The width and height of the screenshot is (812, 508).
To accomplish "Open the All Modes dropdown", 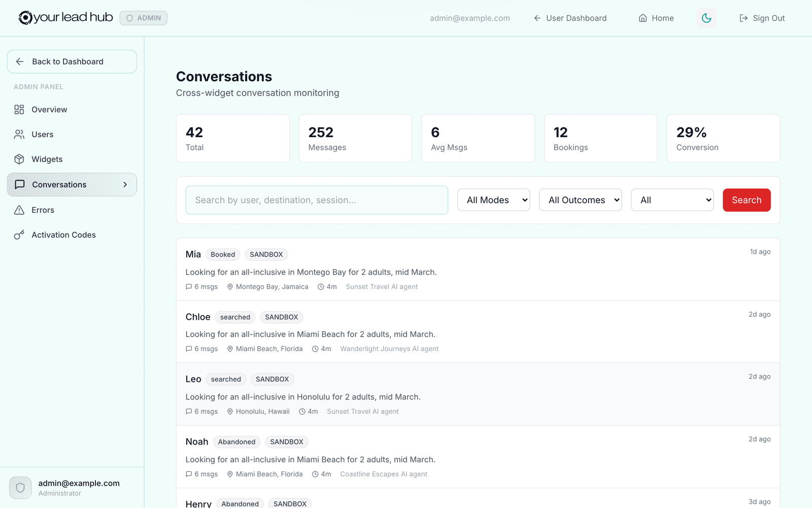I will pyautogui.click(x=493, y=200).
